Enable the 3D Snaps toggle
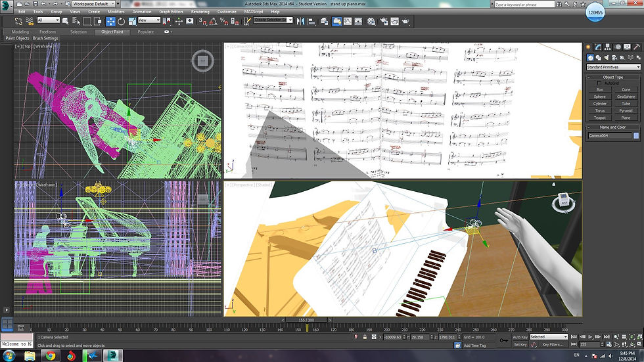Viewport: 644px width, 362px height. coord(202,21)
